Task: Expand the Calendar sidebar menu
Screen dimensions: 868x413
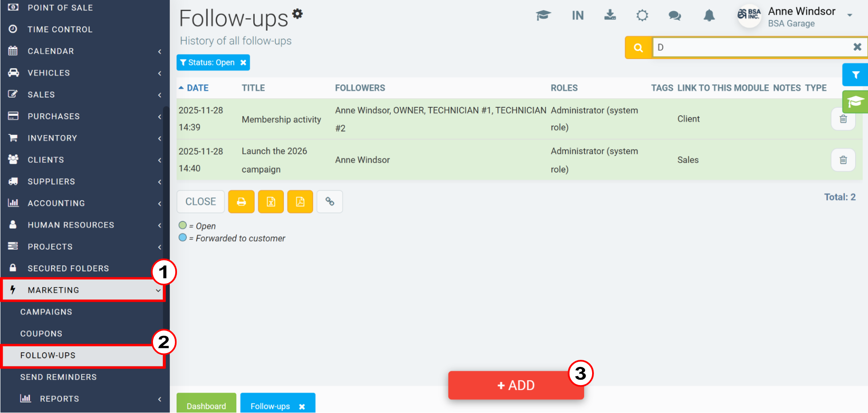Action: point(84,51)
